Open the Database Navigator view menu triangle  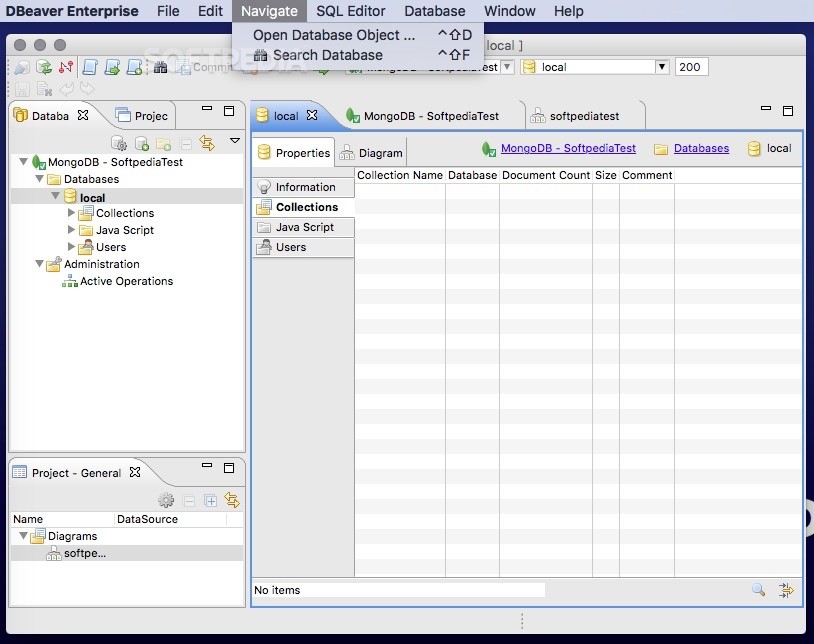pos(235,140)
